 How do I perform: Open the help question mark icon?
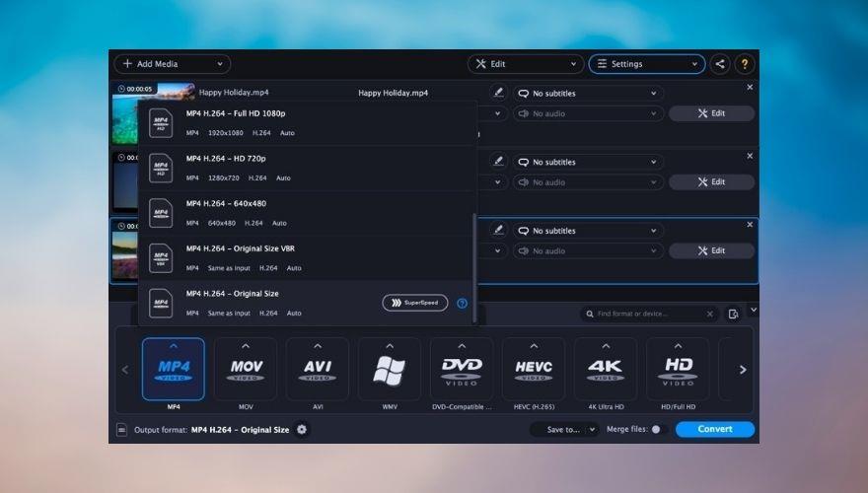click(x=745, y=64)
